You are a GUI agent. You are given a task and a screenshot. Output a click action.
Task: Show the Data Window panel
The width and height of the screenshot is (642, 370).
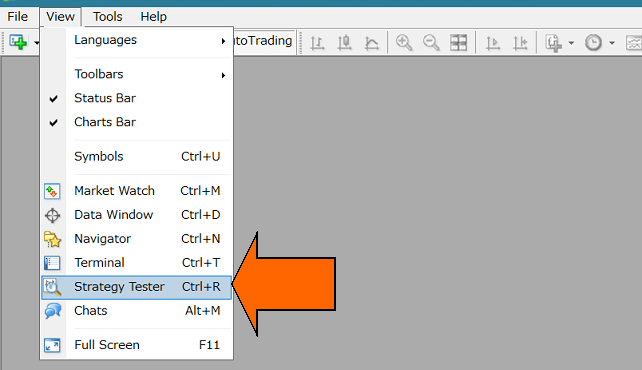tap(137, 215)
